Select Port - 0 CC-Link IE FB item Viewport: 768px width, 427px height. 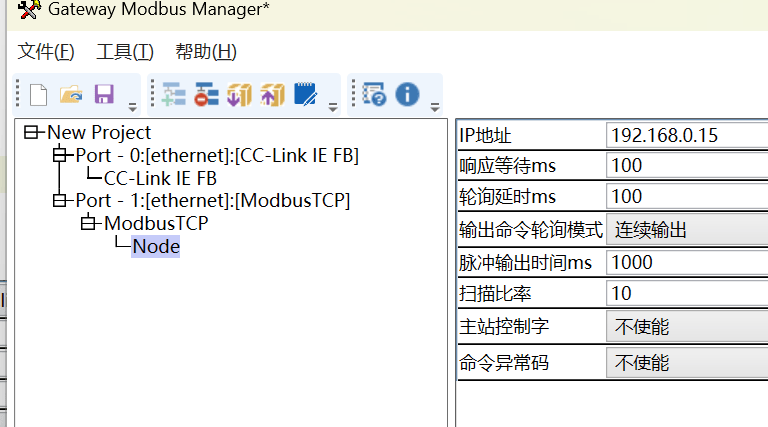point(217,155)
